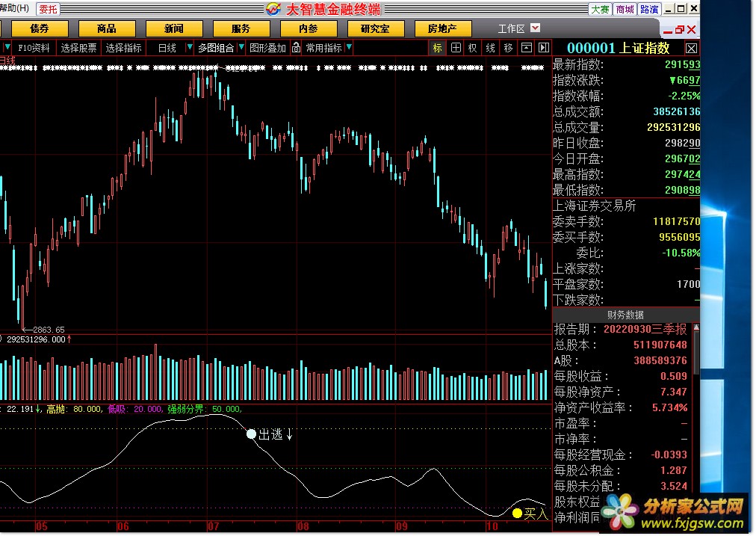The image size is (756, 536).
Task: Switch to the 房地产 tab
Action: (442, 29)
